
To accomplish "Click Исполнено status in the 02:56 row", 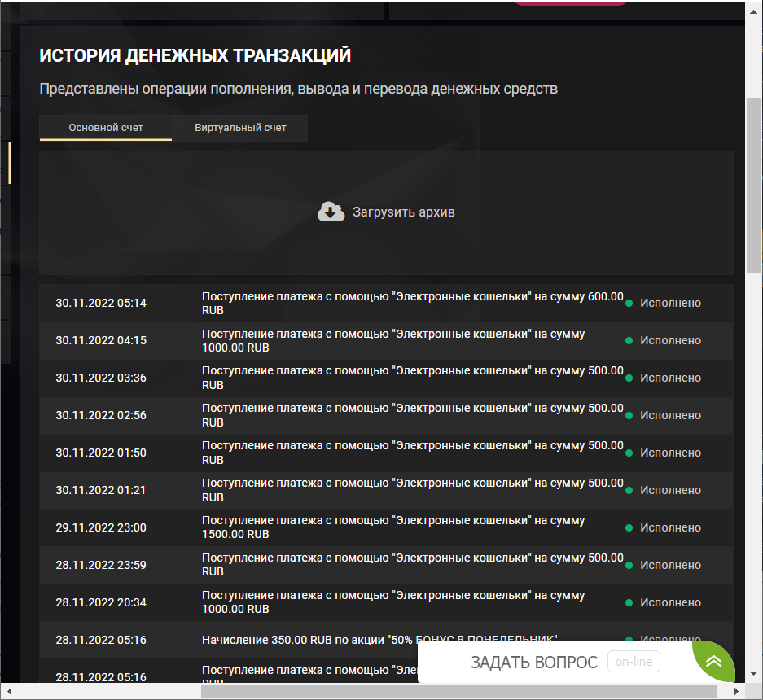I will point(670,415).
